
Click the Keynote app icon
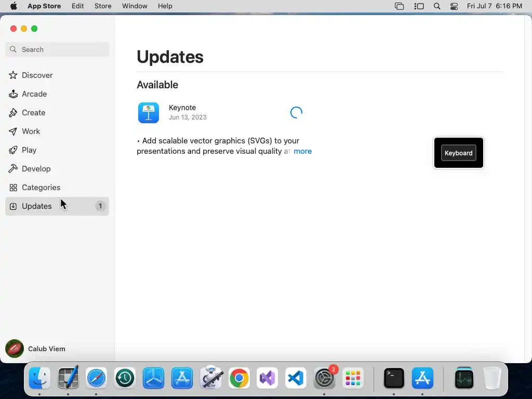pos(149,113)
